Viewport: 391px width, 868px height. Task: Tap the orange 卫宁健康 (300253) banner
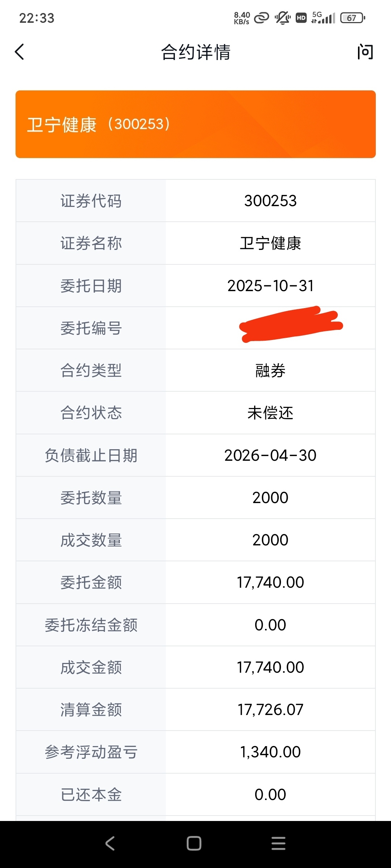tap(195, 124)
